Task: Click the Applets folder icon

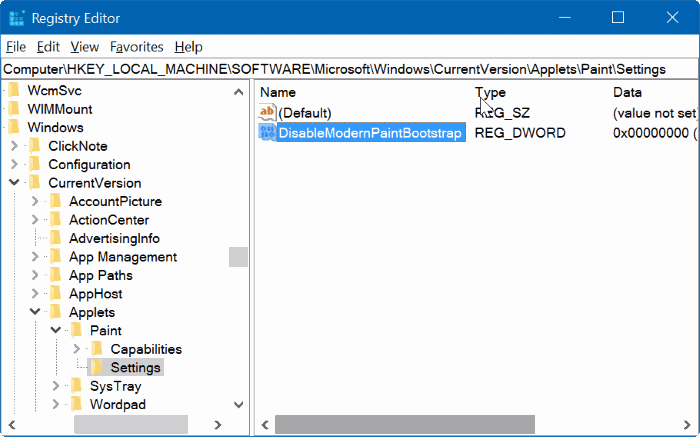Action: [55, 312]
